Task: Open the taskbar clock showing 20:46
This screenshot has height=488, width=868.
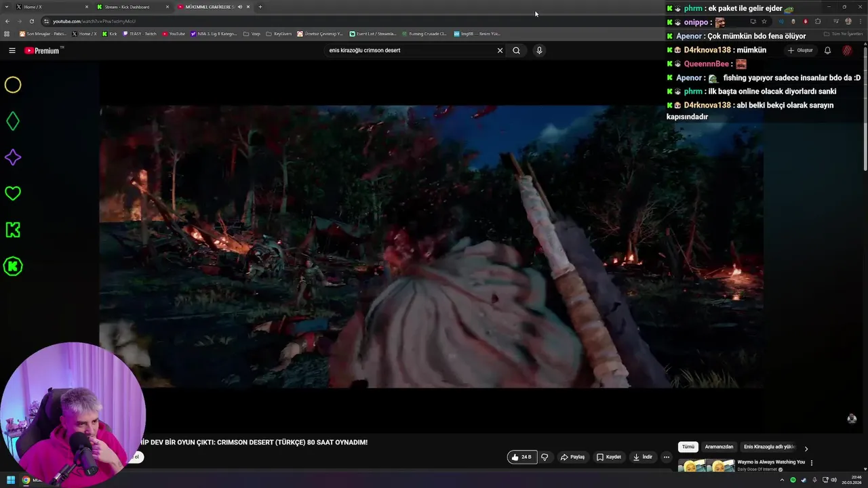Action: (x=852, y=480)
